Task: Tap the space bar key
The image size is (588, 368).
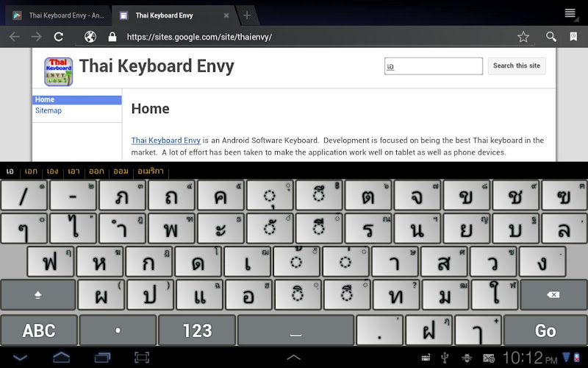Action: click(296, 330)
